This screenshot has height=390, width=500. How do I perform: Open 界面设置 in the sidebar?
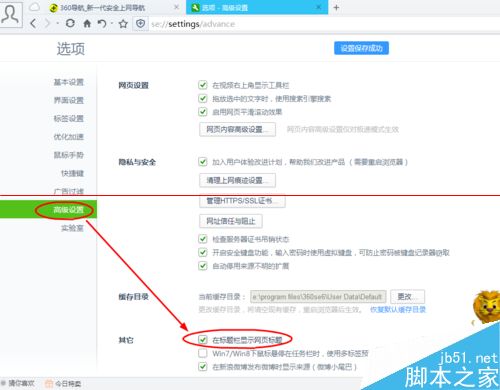[x=69, y=100]
